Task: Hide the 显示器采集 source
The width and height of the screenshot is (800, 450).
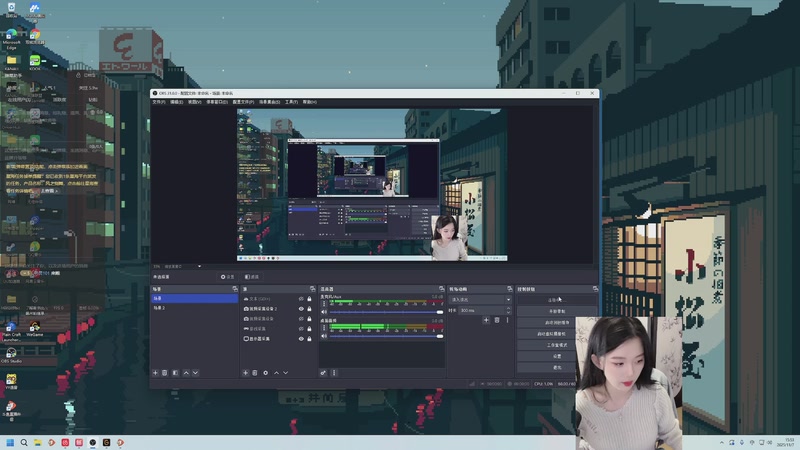Action: tap(301, 339)
